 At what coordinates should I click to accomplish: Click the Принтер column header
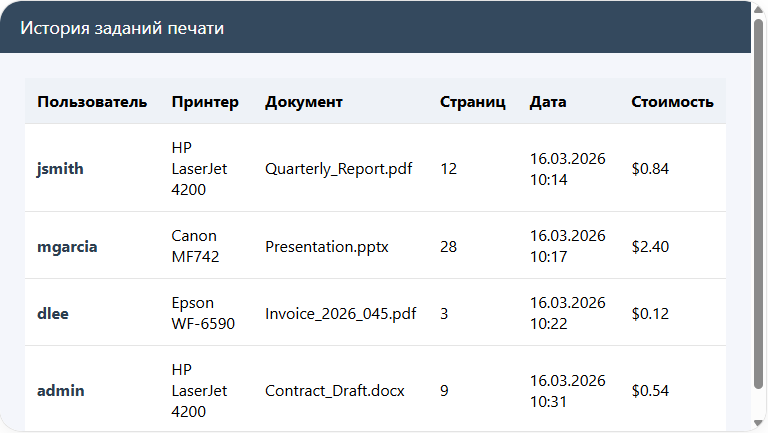pos(205,102)
